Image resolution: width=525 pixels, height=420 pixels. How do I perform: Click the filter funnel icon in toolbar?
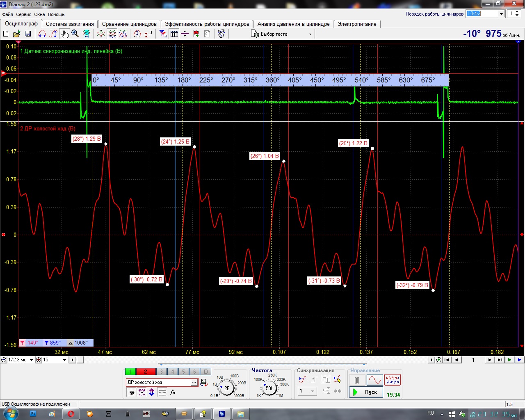pos(163,34)
